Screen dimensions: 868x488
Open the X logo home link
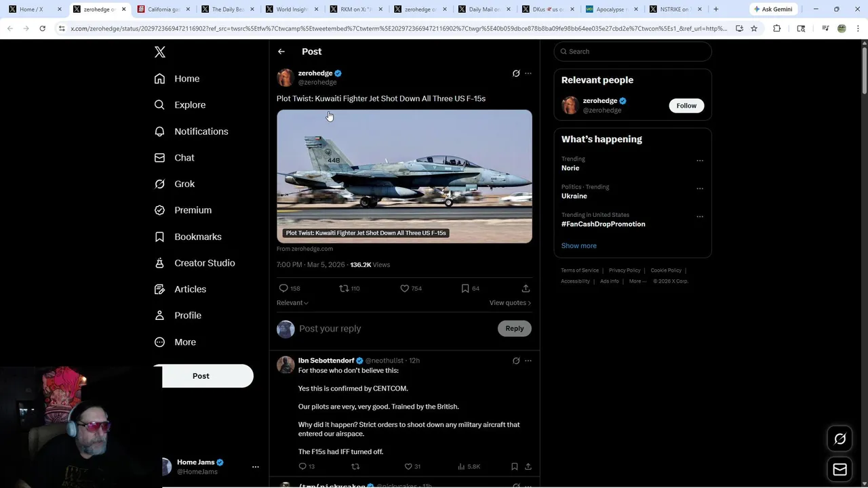pyautogui.click(x=160, y=52)
